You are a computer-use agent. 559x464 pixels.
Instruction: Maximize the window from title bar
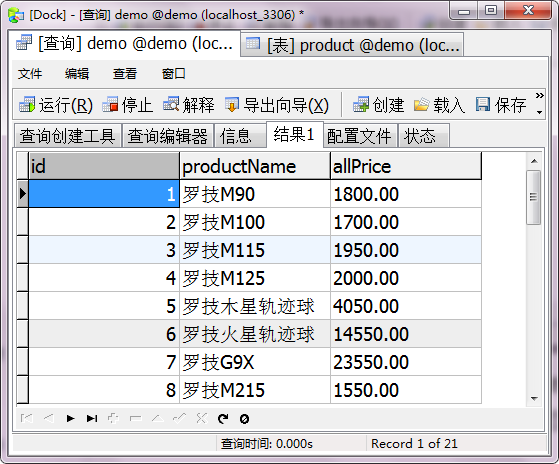pos(491,10)
